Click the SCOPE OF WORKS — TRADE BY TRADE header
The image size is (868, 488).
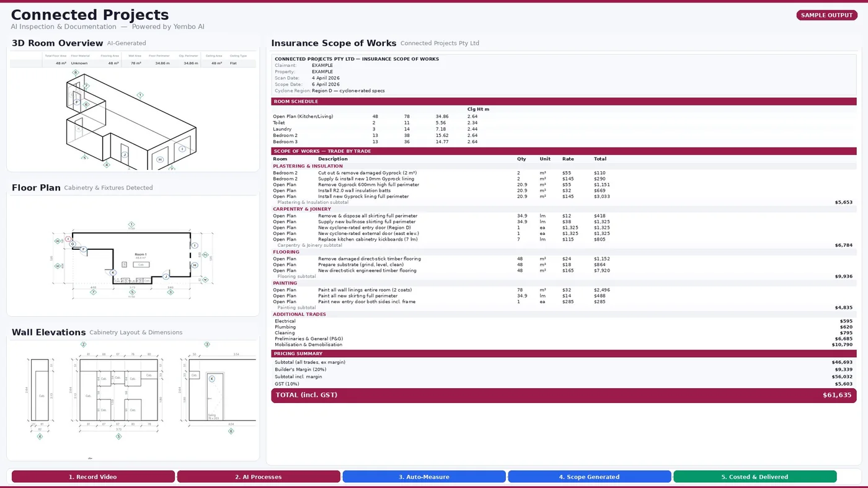(564, 151)
